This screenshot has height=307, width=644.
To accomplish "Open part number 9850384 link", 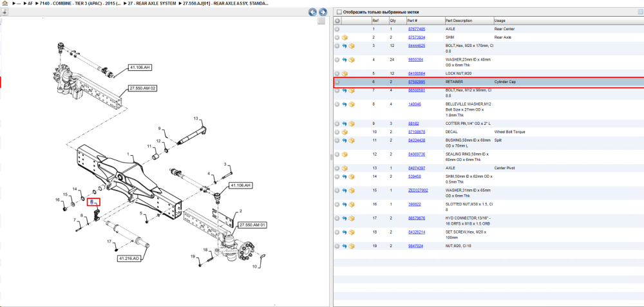I will [415, 59].
